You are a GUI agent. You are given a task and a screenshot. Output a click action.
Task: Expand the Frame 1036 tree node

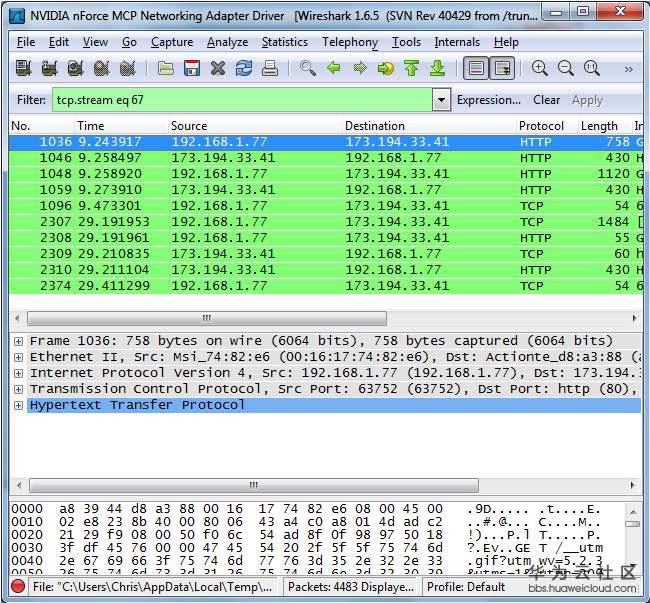point(18,341)
